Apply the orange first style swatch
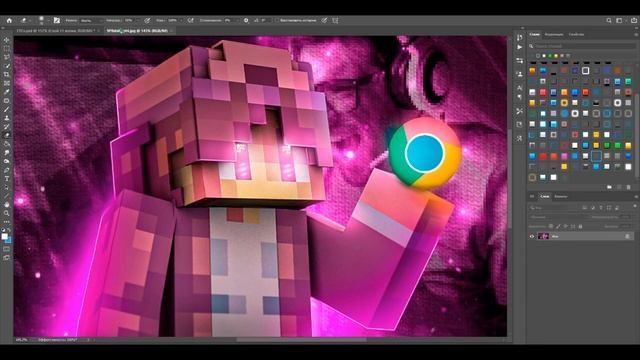This screenshot has height=360, width=640. [532, 71]
